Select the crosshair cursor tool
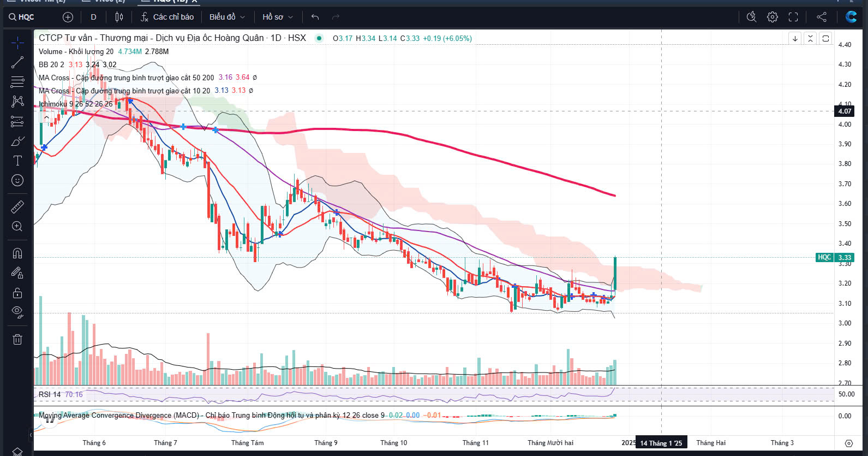868x456 pixels. coord(17,43)
